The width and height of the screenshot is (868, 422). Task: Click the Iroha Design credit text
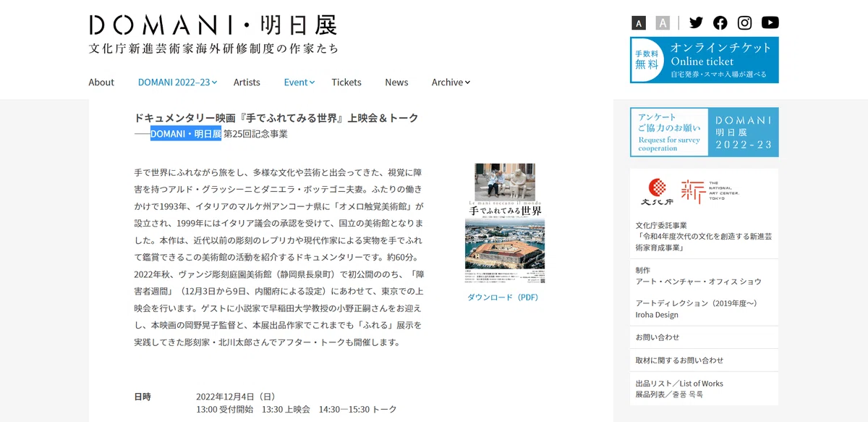pyautogui.click(x=657, y=315)
